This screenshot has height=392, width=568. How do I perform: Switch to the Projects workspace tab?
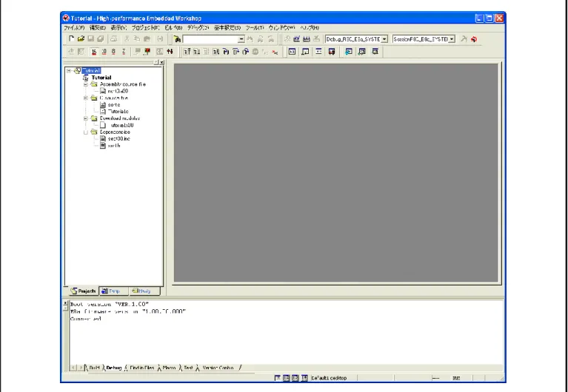(x=84, y=291)
